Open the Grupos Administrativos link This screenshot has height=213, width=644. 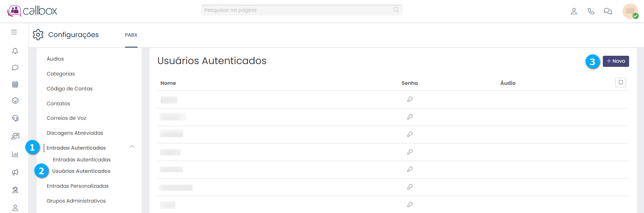click(76, 201)
